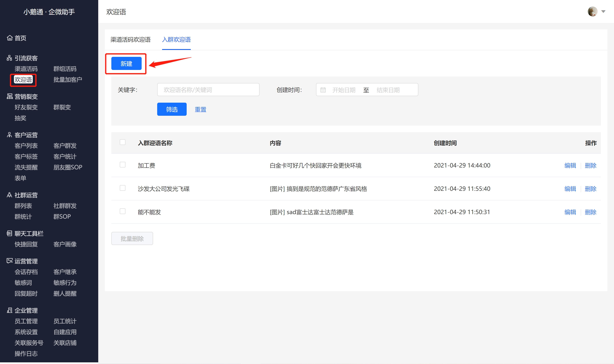
Task: Click the home icon beside 首页
Action: [x=10, y=38]
